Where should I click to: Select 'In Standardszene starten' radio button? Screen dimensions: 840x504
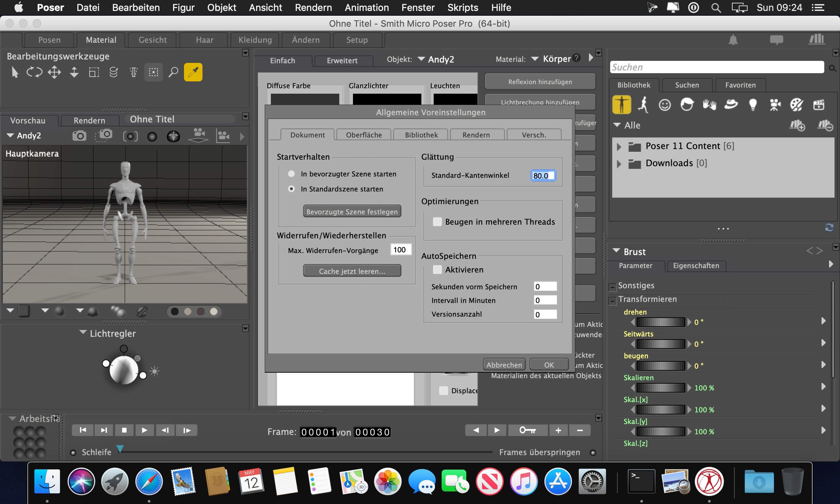coord(291,189)
